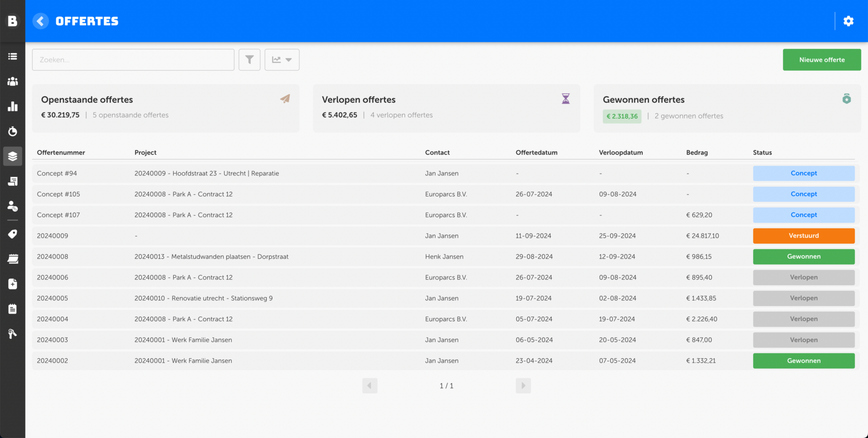This screenshot has width=868, height=438.
Task: Click into the Zoeken search field
Action: 133,60
